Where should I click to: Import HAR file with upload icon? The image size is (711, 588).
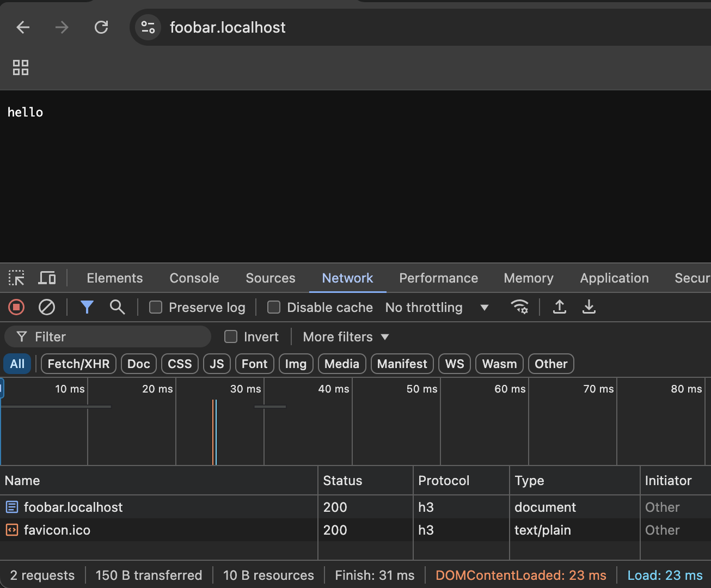(560, 308)
